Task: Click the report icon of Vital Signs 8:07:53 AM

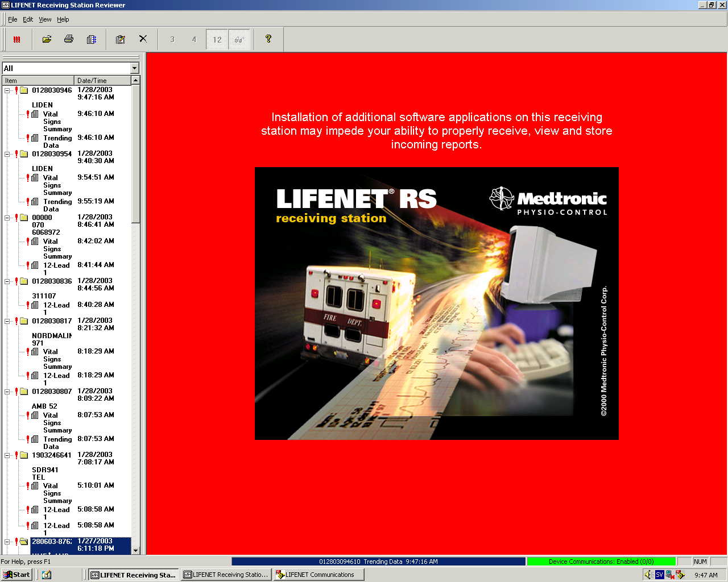Action: [x=35, y=415]
